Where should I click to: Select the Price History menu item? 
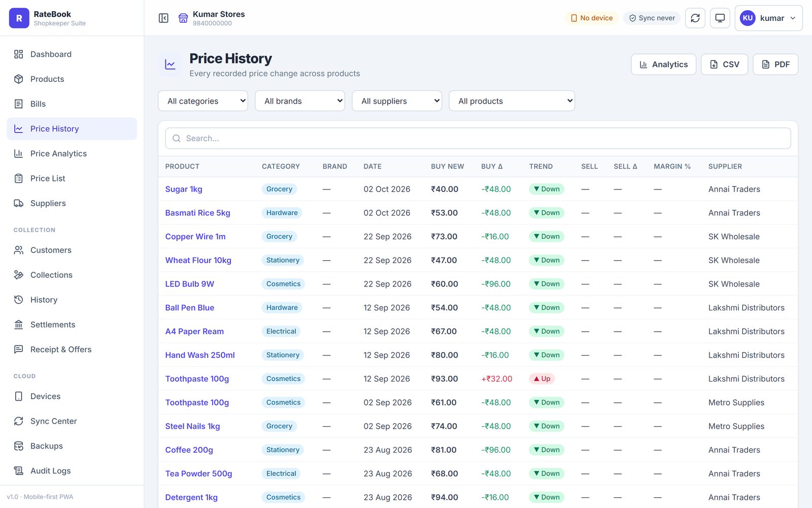(x=72, y=129)
